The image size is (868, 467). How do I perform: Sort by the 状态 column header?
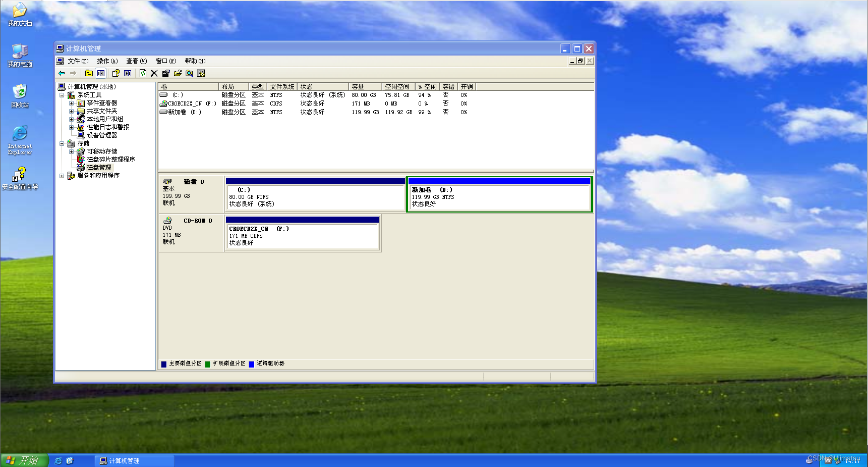(x=323, y=87)
